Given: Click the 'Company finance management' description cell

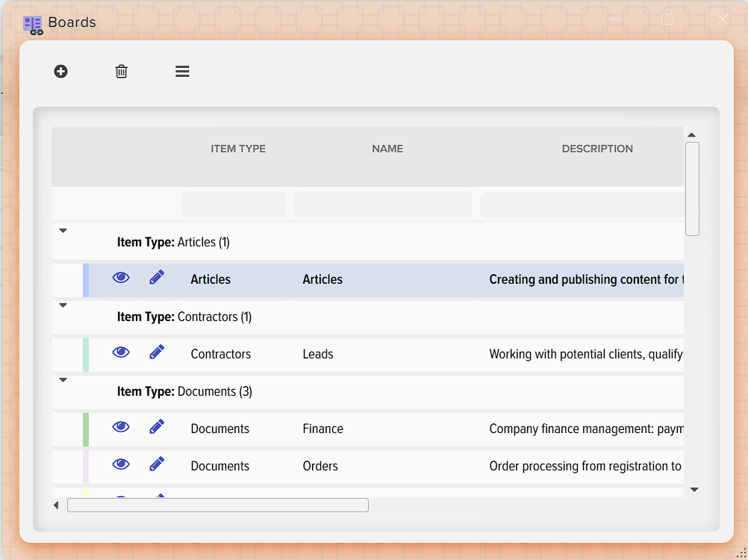Looking at the screenshot, I should point(586,429).
